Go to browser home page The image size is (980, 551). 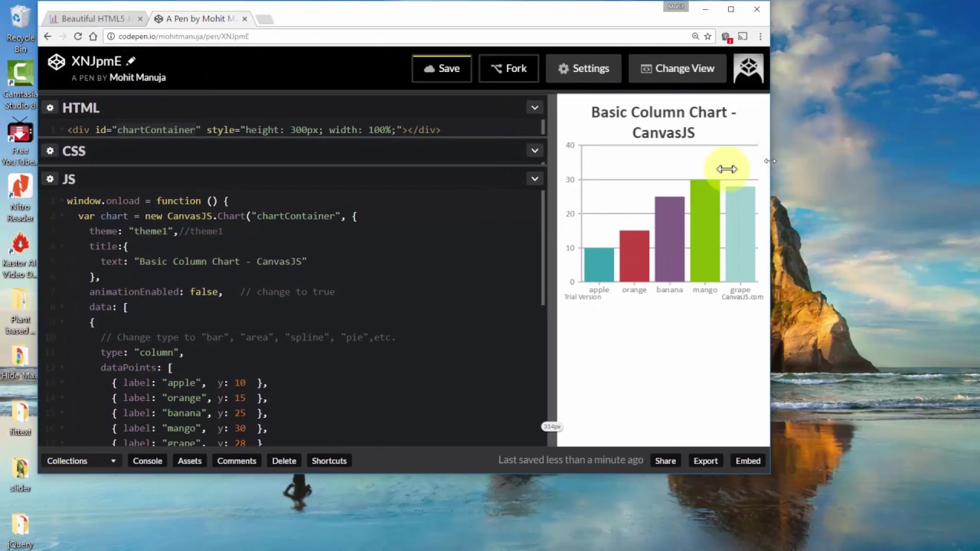[93, 36]
